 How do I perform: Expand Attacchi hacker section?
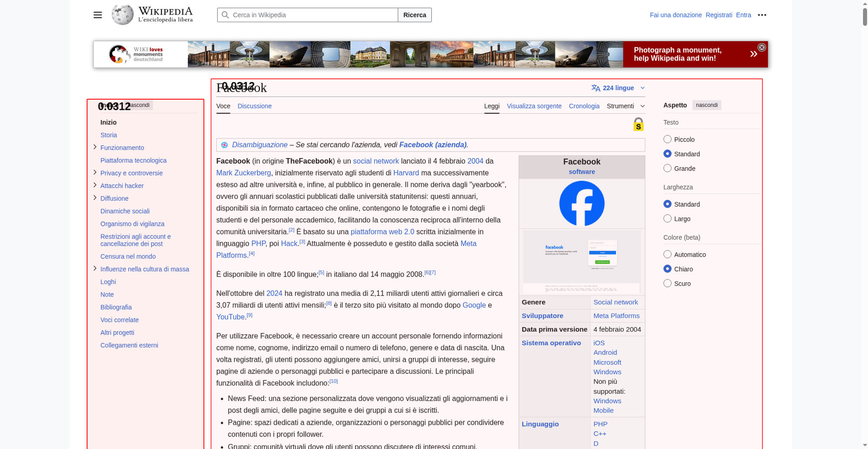pos(95,185)
